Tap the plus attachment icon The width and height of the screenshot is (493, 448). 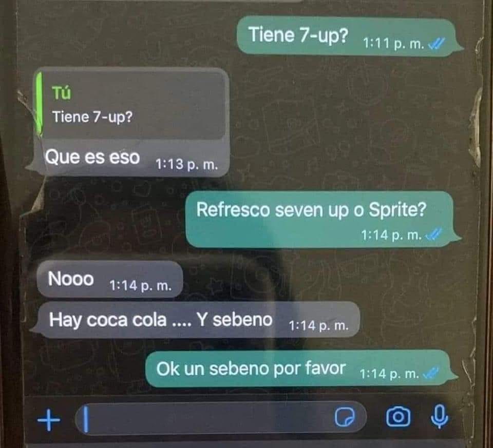[x=49, y=420]
